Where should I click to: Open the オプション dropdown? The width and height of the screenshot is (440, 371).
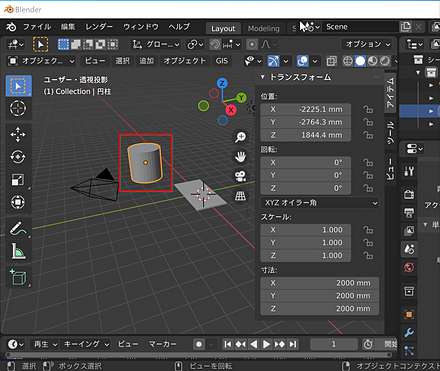click(x=367, y=44)
